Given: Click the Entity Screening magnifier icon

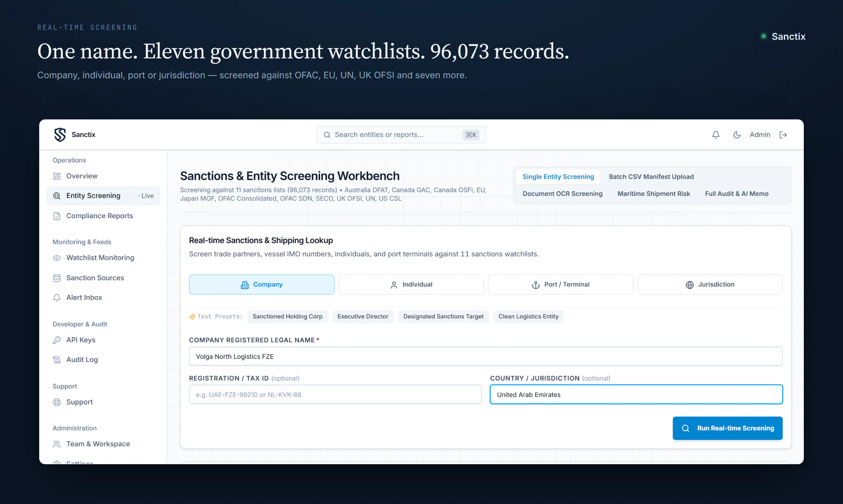Looking at the screenshot, I should point(57,196).
